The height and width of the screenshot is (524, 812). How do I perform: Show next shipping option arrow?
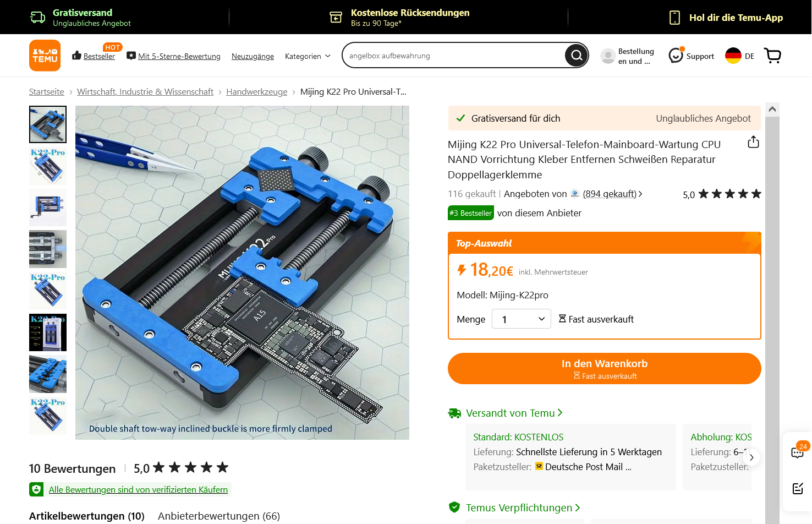tap(751, 457)
